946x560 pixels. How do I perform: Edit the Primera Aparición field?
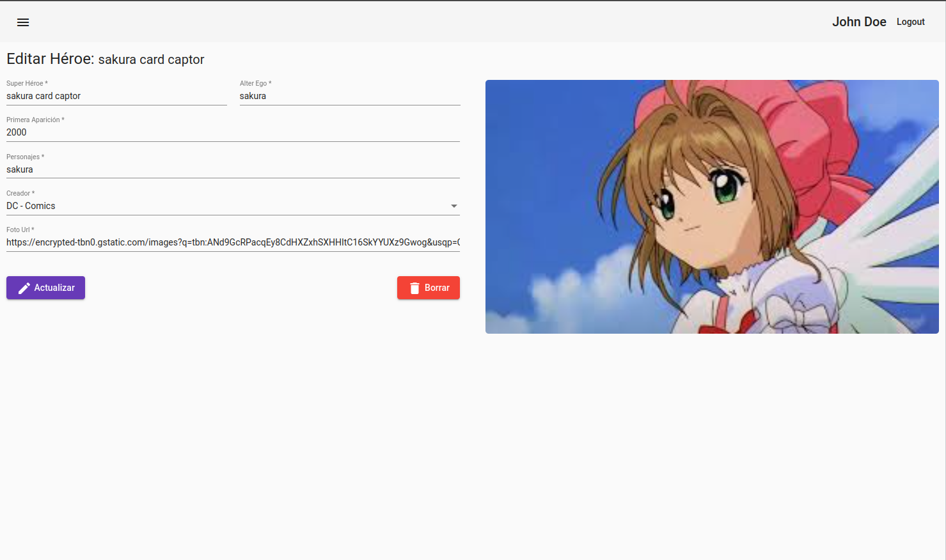(233, 132)
